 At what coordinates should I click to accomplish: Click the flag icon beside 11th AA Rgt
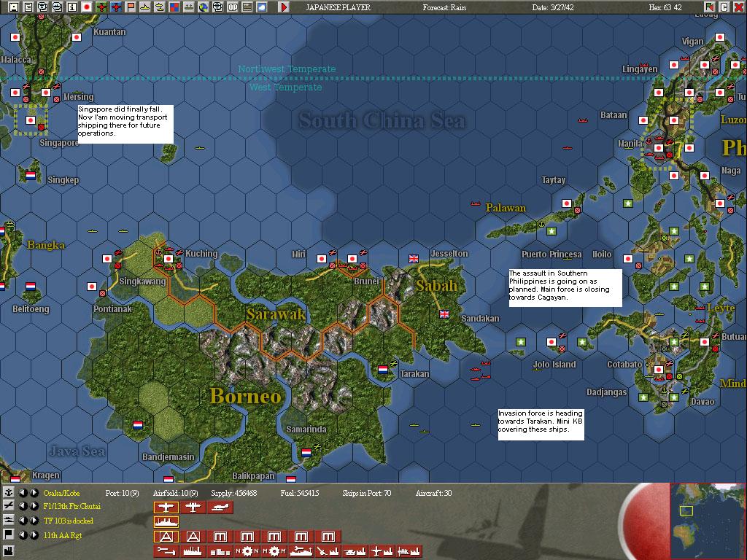(8, 534)
